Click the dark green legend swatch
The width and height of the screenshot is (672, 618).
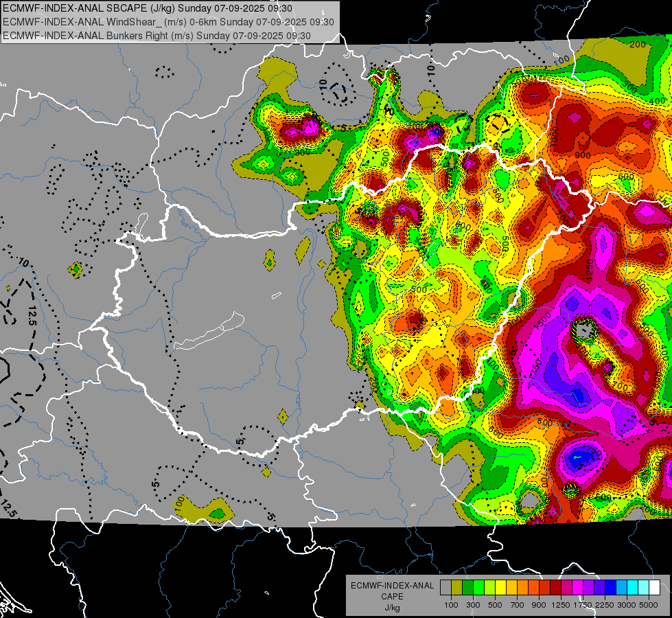point(467,588)
